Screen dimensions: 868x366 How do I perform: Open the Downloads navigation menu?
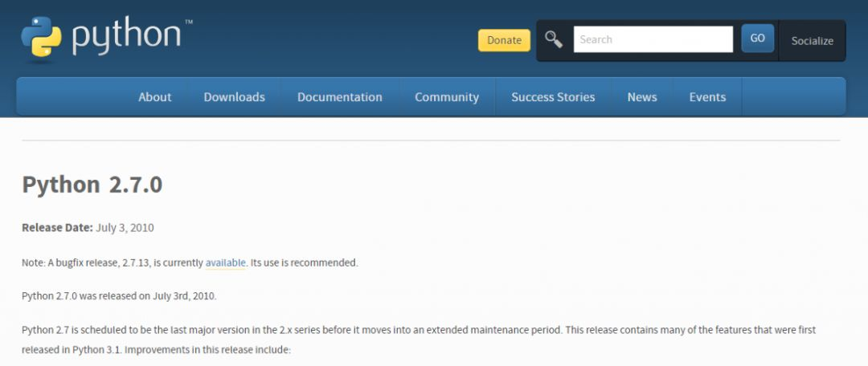(234, 97)
